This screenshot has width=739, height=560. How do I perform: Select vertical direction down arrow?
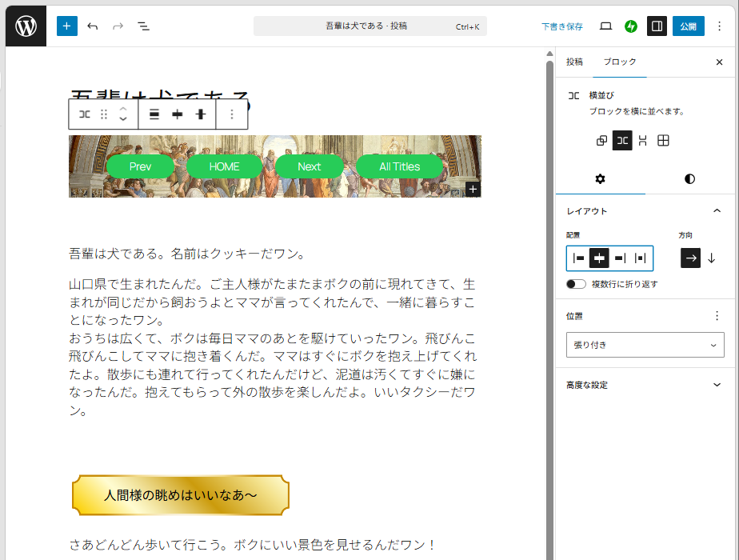click(x=711, y=258)
